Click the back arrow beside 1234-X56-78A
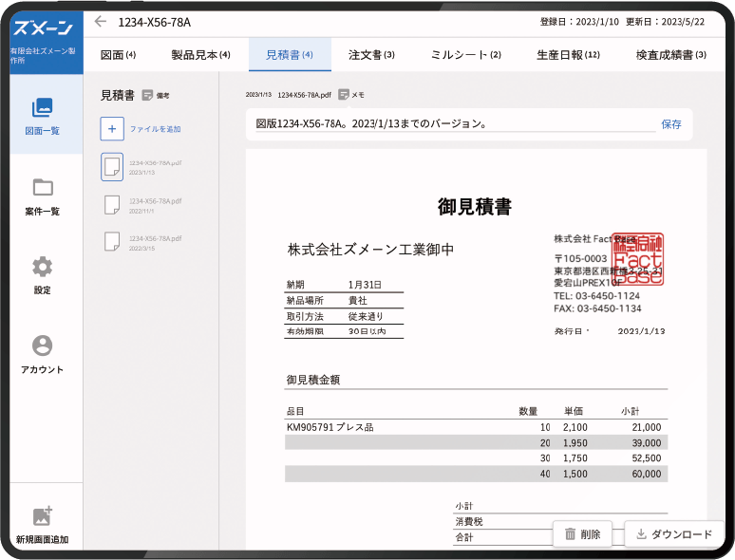The width and height of the screenshot is (735, 560). (x=101, y=22)
